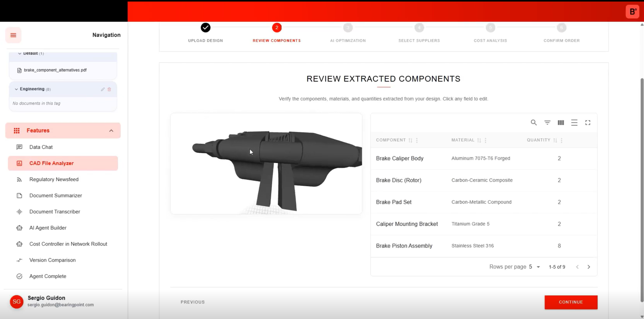Open Document Summarizer in the sidebar
This screenshot has height=319, width=644.
tap(56, 196)
